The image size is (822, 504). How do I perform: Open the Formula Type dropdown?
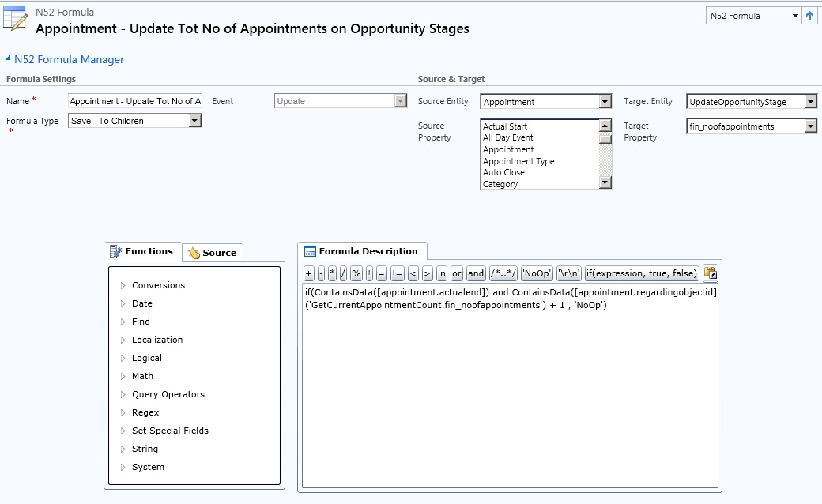(195, 121)
